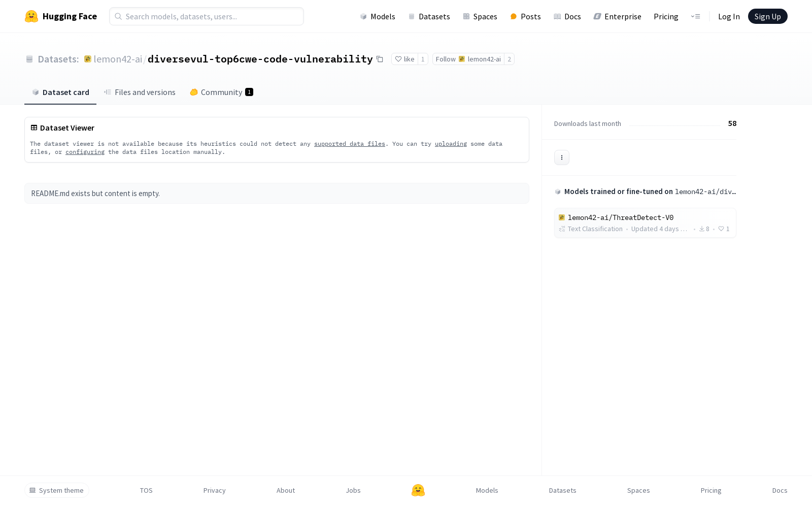Click the Sign Up button
Viewport: 812px width, 508px height.
point(767,16)
